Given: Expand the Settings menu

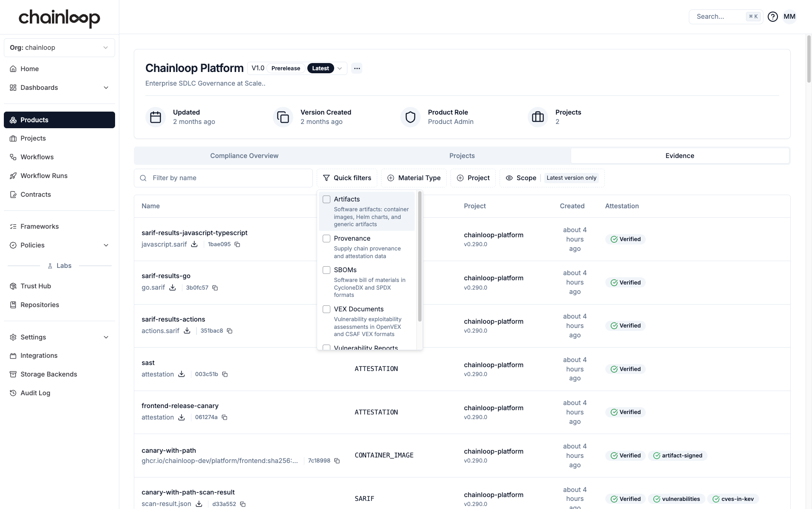Looking at the screenshot, I should (59, 337).
